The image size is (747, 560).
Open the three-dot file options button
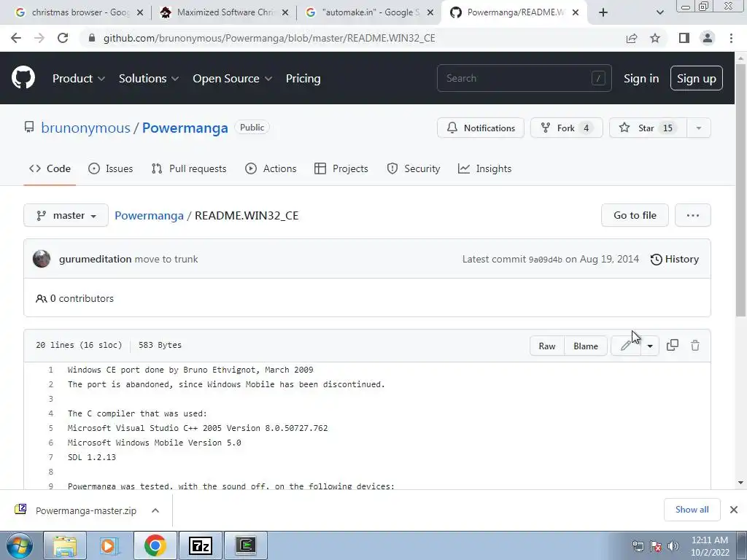tap(693, 215)
